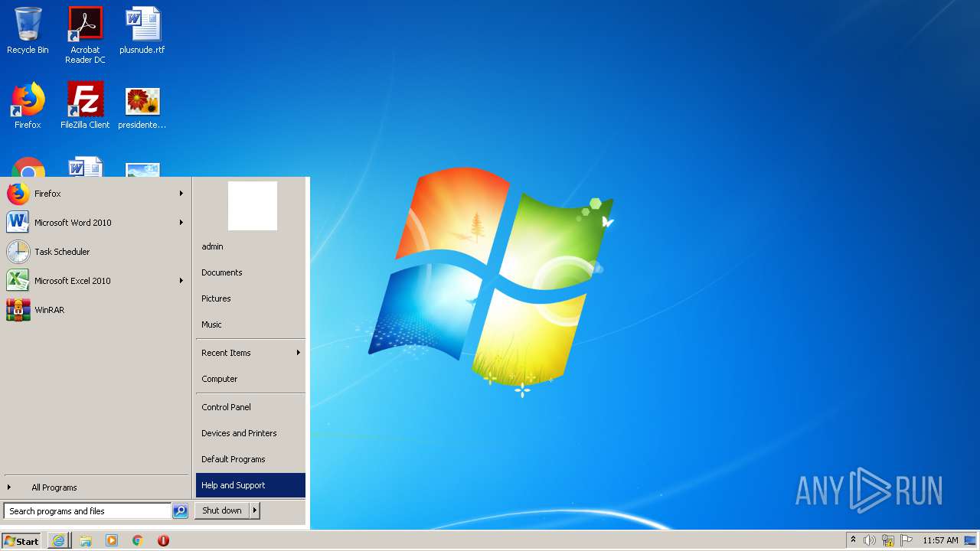Click the search magnifier button
Viewport: 980px width, 551px height.
pyautogui.click(x=180, y=511)
